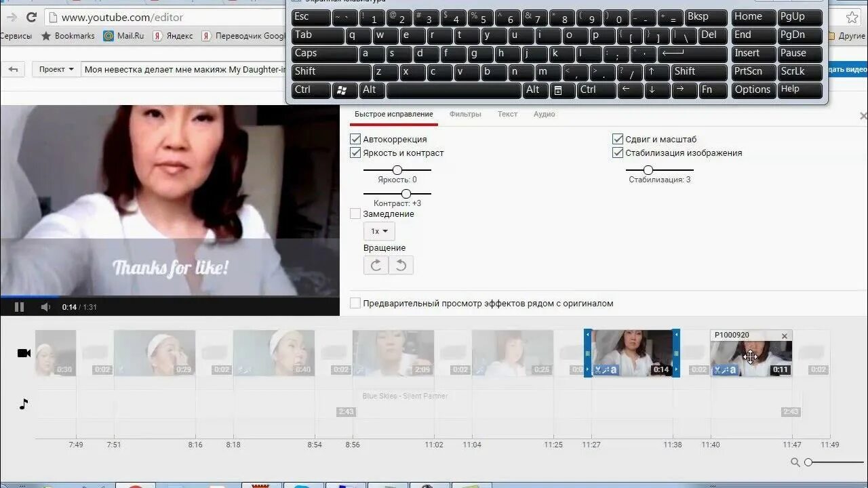Click the project title text field
868x488 pixels.
(x=184, y=69)
